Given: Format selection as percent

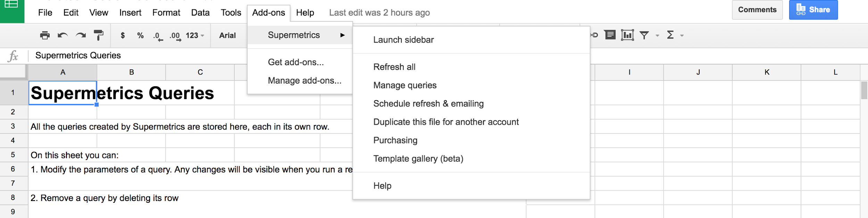Looking at the screenshot, I should (x=140, y=35).
